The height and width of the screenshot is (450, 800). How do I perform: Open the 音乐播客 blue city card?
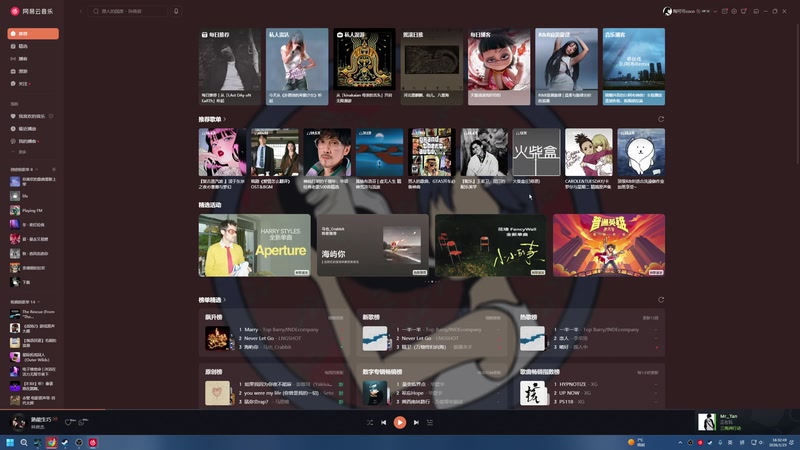[634, 67]
